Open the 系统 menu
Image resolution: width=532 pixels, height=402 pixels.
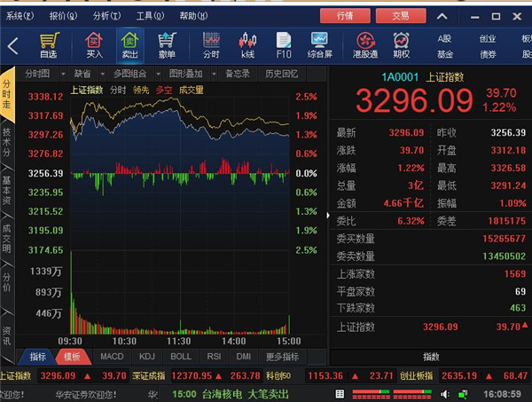pos(21,15)
